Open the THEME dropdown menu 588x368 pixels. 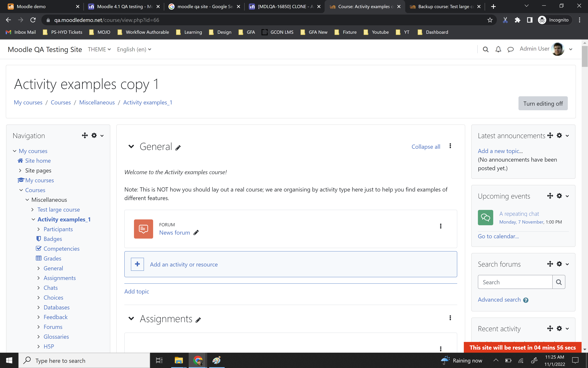(x=99, y=49)
